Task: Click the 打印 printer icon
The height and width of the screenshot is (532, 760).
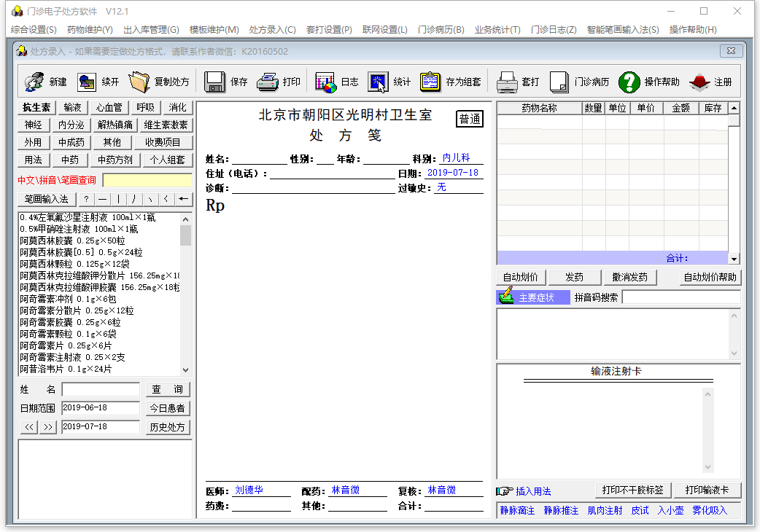Action: pos(268,82)
